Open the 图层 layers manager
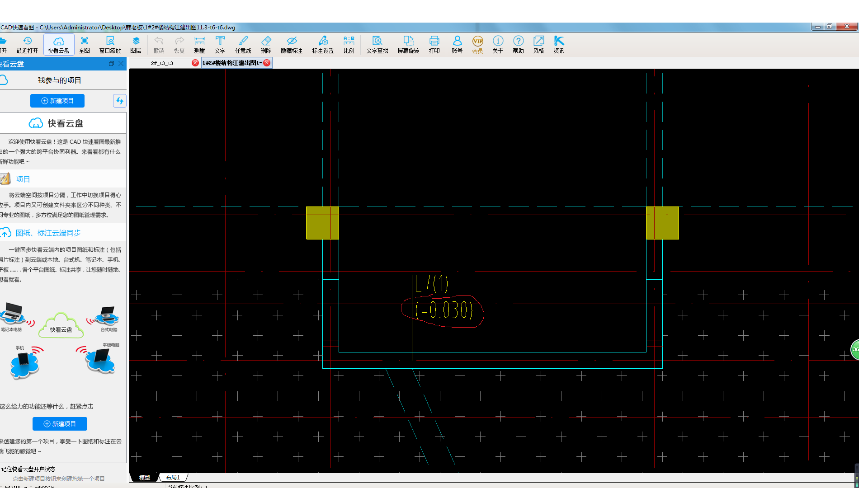Screen dimensions: 868x488 coord(136,45)
